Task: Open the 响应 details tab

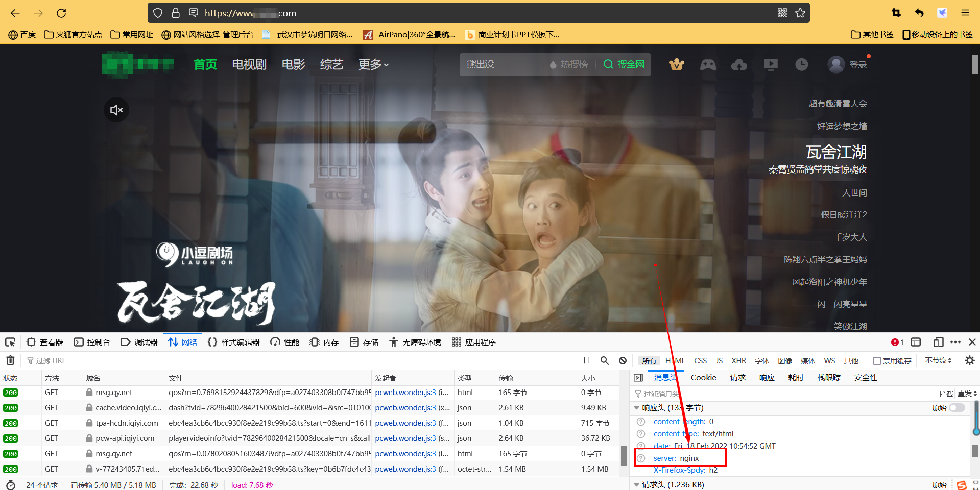Action: pyautogui.click(x=767, y=378)
